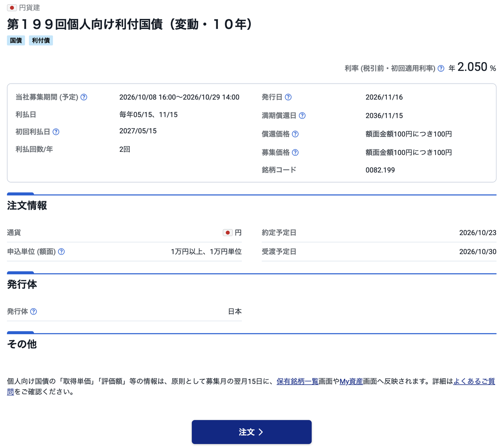The image size is (504, 448).
Task: Click the 募集価格 value 額面金額100円につき100円
Action: coord(409,152)
